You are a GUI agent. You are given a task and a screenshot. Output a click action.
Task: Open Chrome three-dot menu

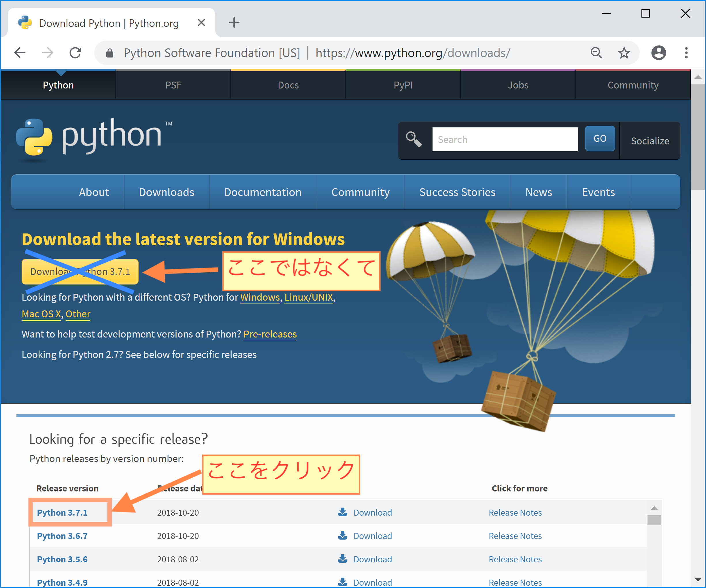[686, 53]
